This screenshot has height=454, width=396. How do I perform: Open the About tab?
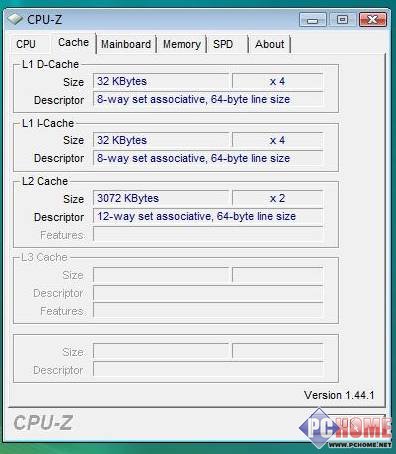point(270,44)
